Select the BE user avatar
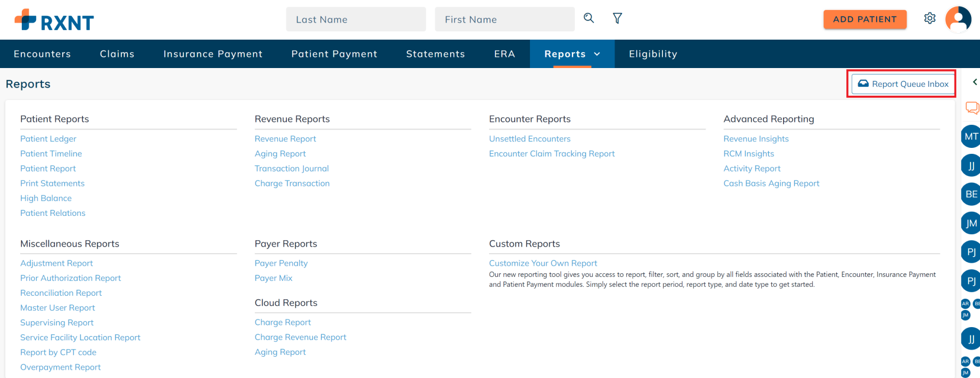The width and height of the screenshot is (980, 378). 971,194
